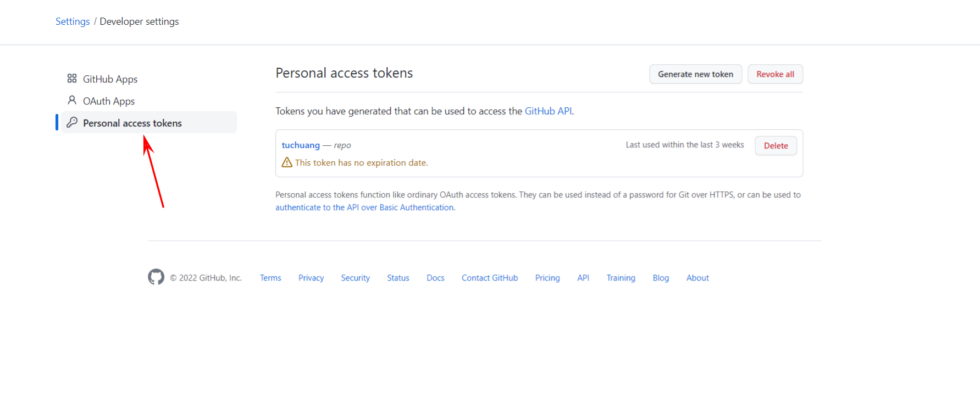
Task: Open Status footer link
Action: [398, 278]
